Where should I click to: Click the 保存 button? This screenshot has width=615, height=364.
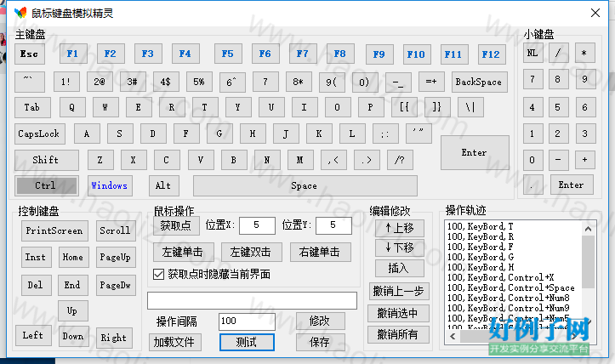(321, 343)
